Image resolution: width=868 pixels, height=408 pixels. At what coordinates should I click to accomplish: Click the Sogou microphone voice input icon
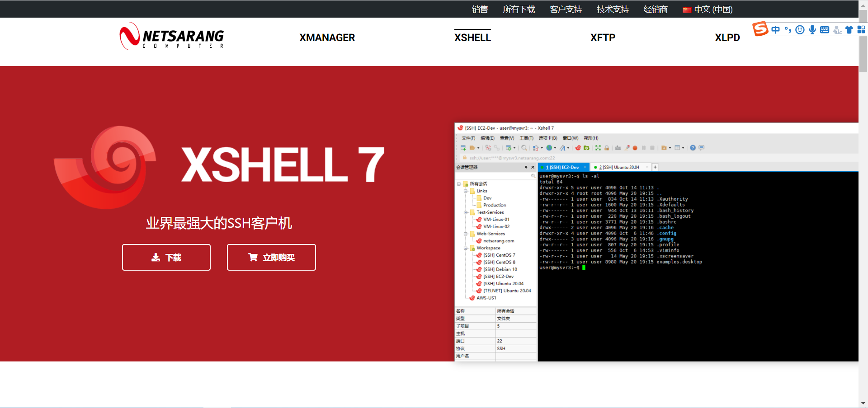(x=812, y=30)
